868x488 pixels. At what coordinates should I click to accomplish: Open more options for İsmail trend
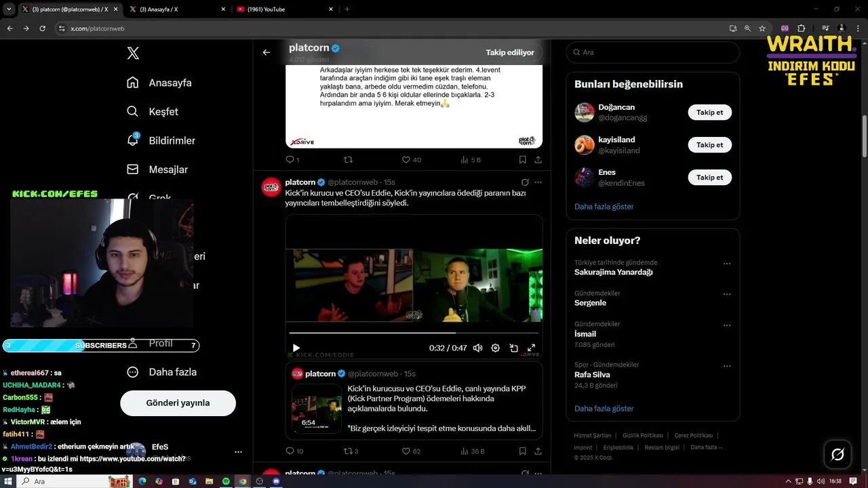click(x=727, y=325)
